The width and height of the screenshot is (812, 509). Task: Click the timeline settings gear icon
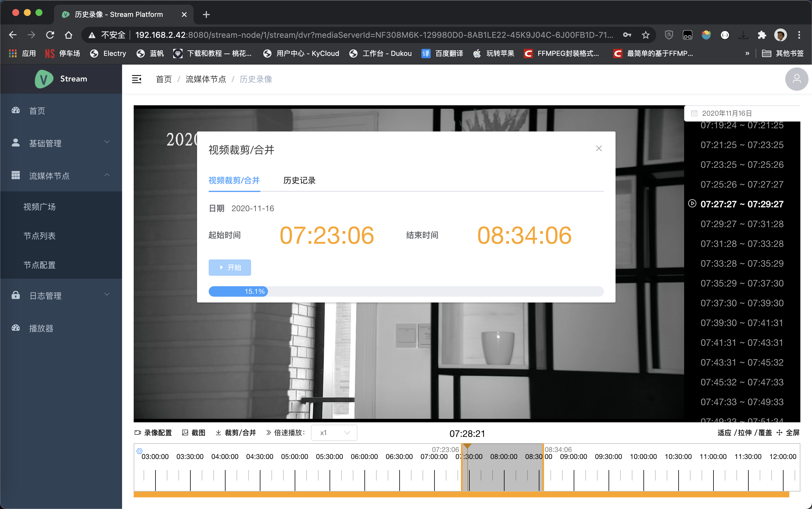point(139,451)
